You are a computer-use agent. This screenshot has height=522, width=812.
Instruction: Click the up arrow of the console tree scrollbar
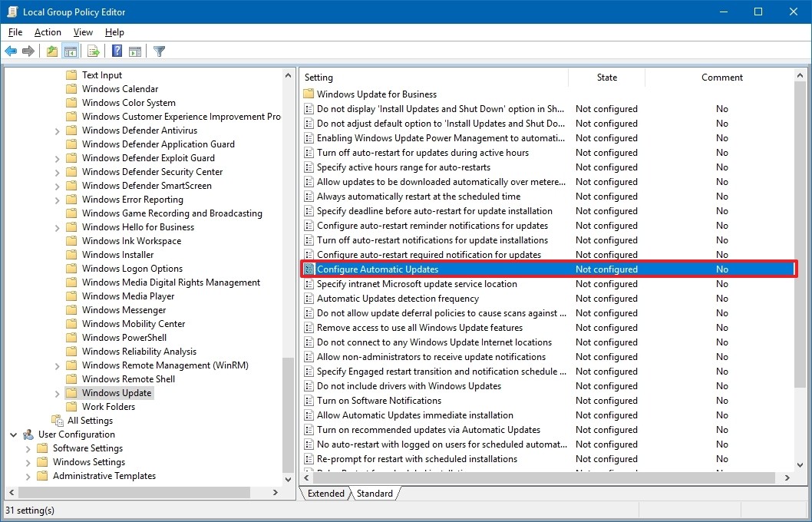coord(288,75)
